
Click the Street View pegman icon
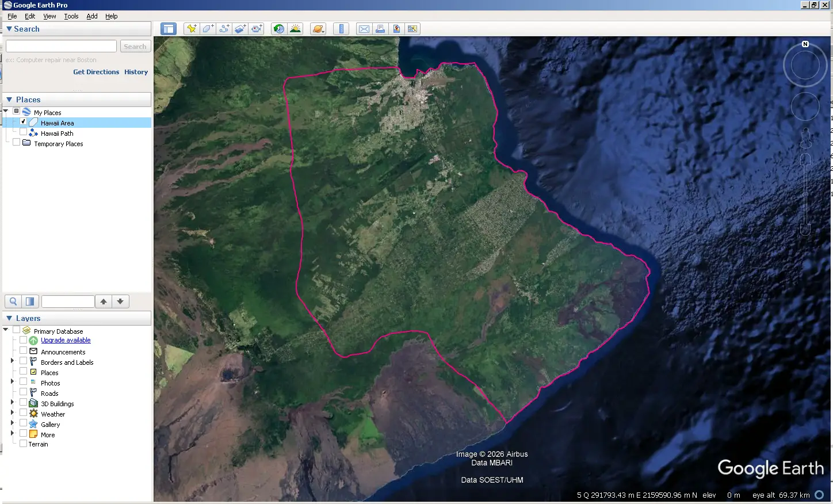pos(805,138)
